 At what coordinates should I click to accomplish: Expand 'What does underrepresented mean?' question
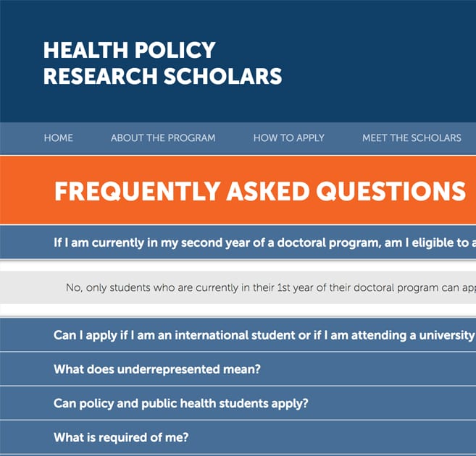238,369
